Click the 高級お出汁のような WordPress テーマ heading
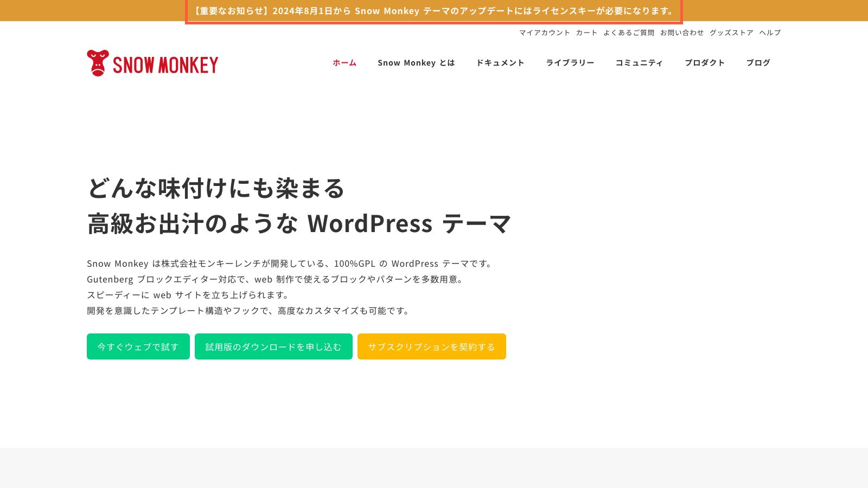 click(x=299, y=223)
